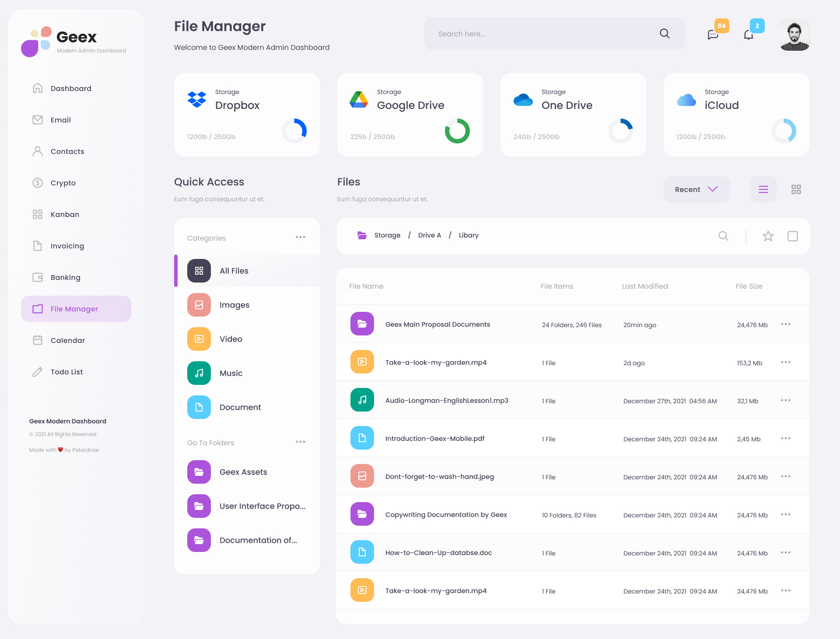
Task: Click the Google Drive storage icon
Action: [358, 100]
